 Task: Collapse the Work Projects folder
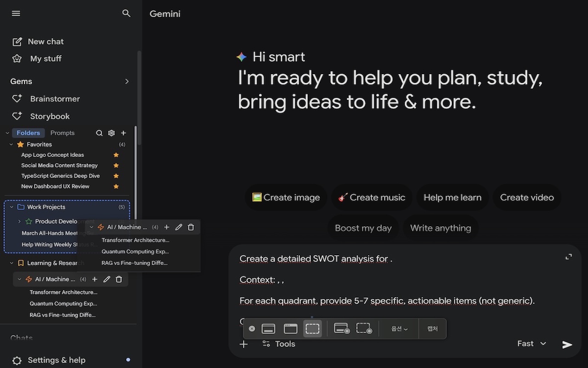coord(12,207)
